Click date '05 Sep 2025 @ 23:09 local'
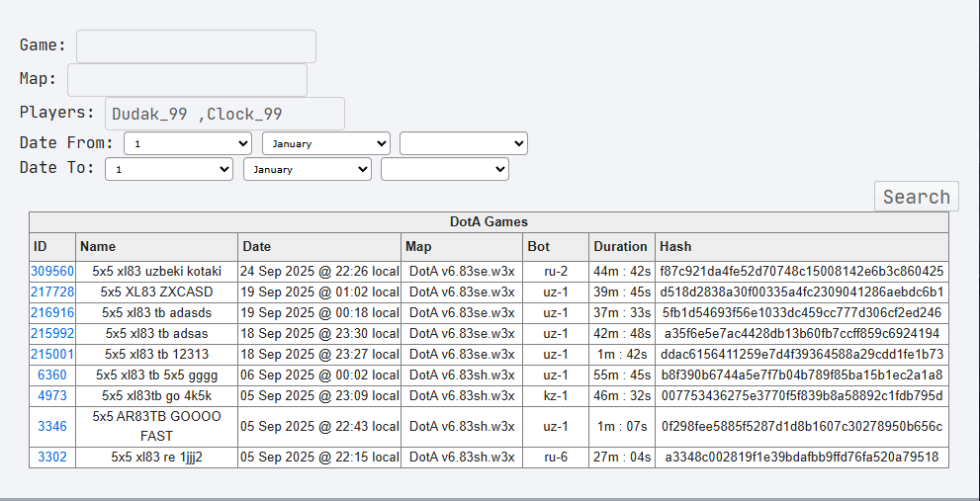The width and height of the screenshot is (980, 501). click(319, 396)
